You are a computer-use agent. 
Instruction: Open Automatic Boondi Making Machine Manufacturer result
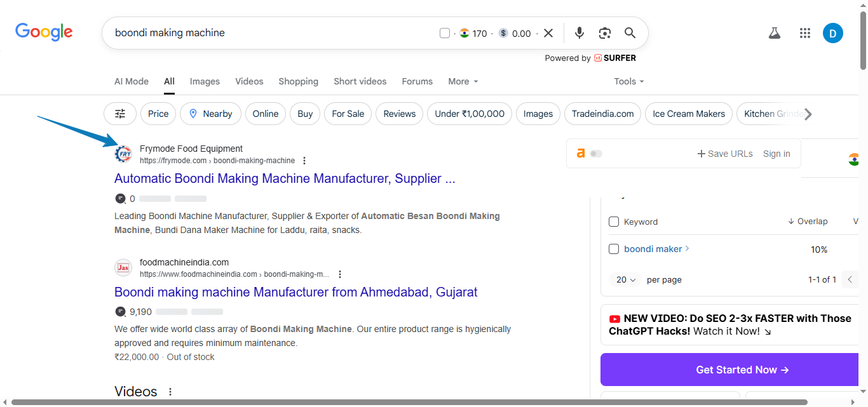(285, 178)
